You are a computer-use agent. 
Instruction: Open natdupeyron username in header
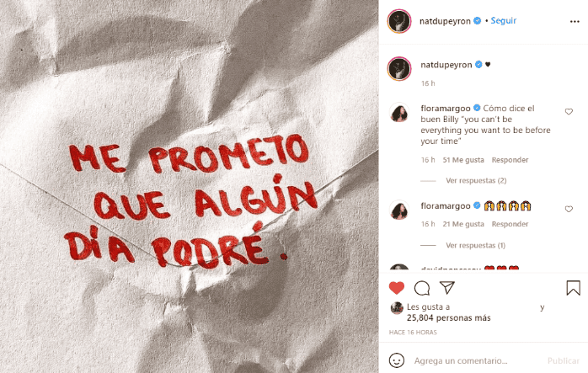click(x=445, y=21)
